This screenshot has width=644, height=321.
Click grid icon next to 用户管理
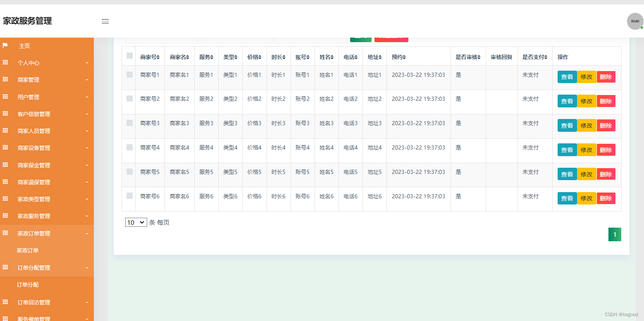(x=5, y=97)
